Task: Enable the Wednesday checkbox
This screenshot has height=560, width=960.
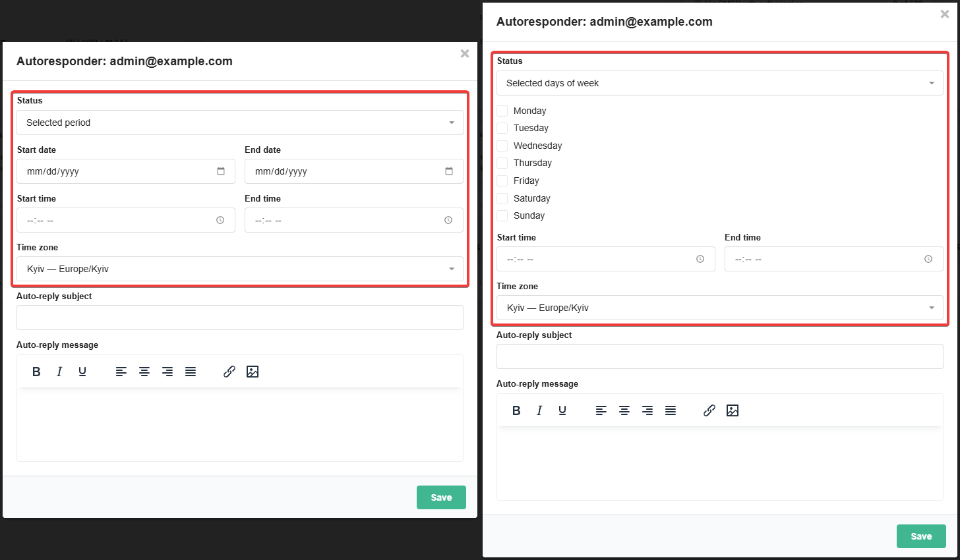Action: 502,146
